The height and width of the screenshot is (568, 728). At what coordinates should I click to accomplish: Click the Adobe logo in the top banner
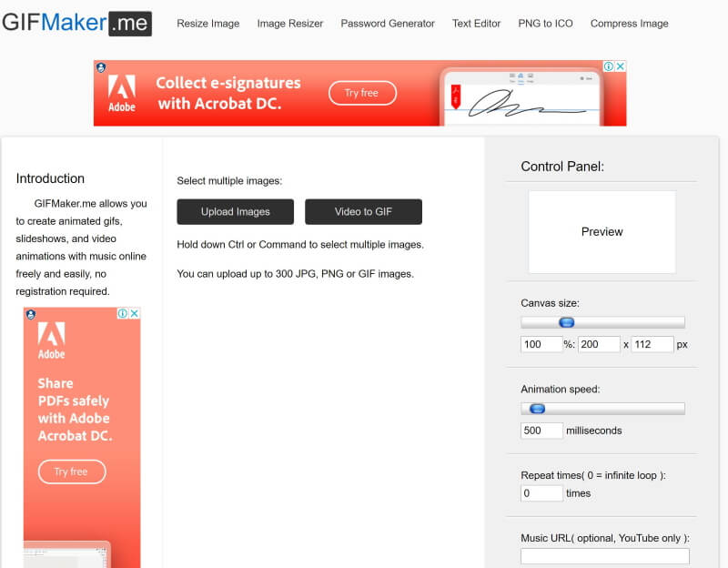[x=122, y=94]
